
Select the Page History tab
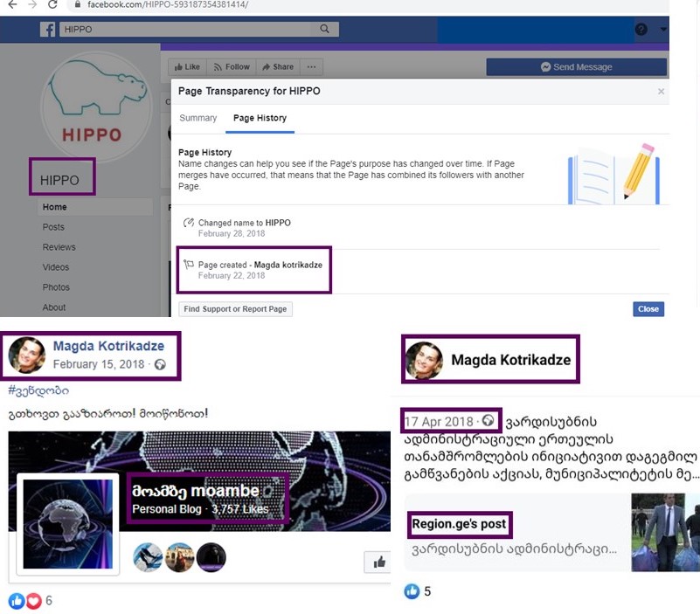click(260, 118)
